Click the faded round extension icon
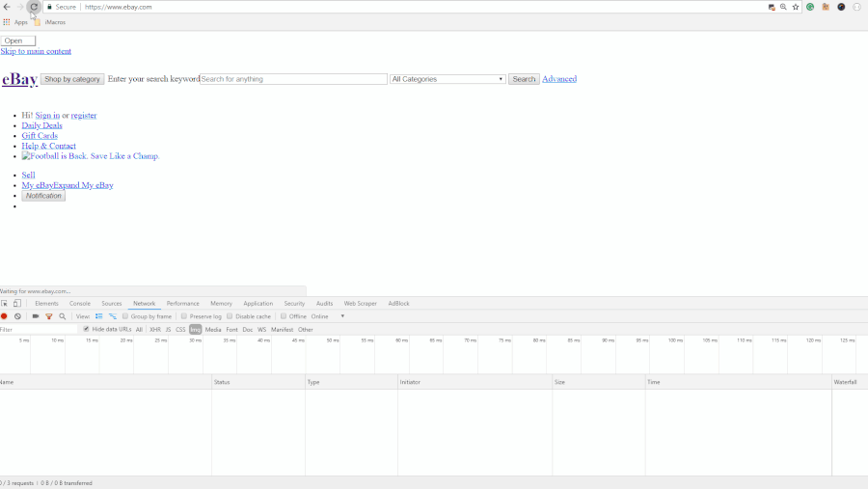868x489 pixels. [x=857, y=7]
